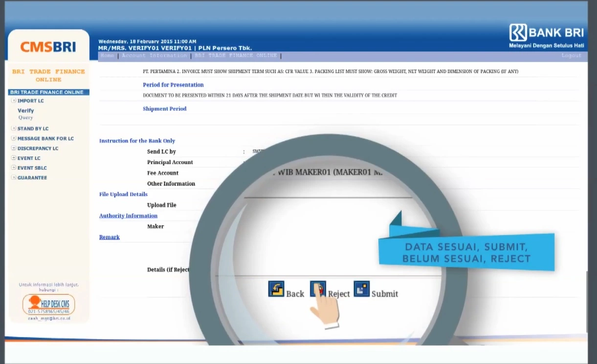This screenshot has height=364, width=597.
Task: Select Verify under Import LC
Action: click(26, 110)
